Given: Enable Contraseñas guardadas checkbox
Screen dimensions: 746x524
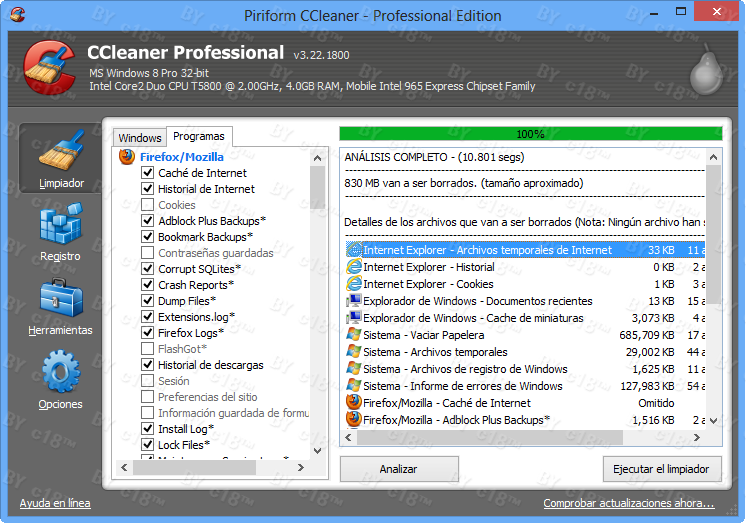Looking at the screenshot, I should point(148,252).
